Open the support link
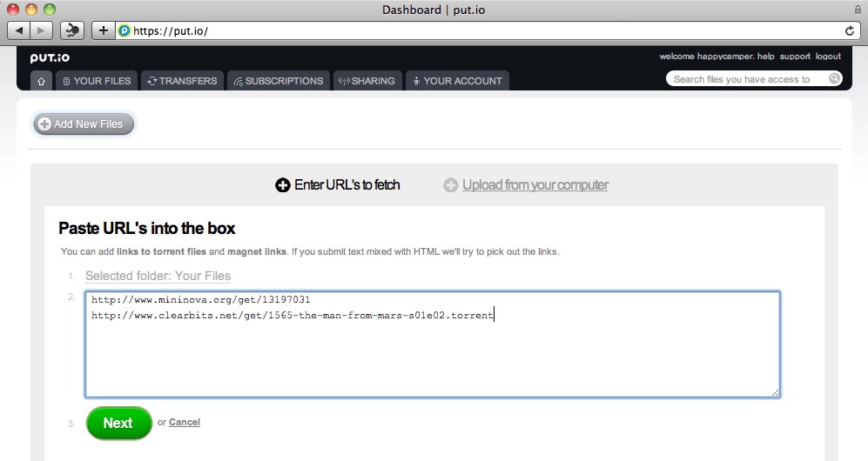This screenshot has width=868, height=461. click(x=795, y=57)
